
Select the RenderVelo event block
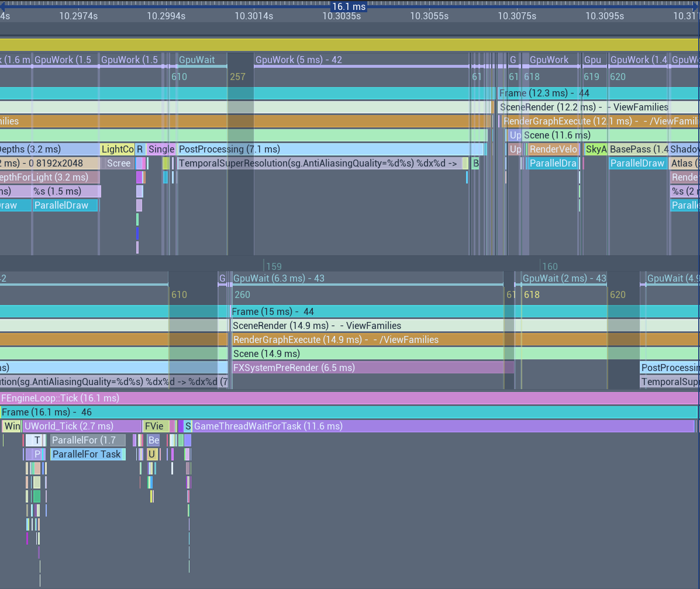point(553,149)
